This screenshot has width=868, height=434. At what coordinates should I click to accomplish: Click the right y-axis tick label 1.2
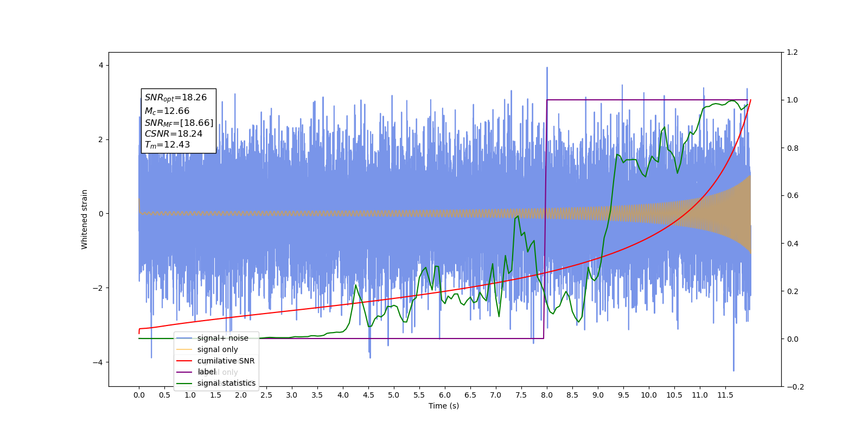pos(793,53)
